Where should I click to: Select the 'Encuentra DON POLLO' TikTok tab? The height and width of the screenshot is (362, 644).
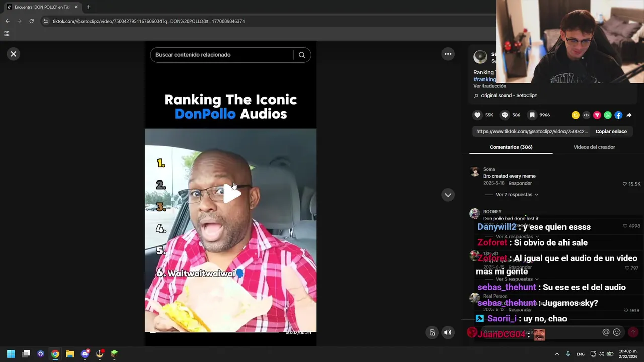(42, 7)
